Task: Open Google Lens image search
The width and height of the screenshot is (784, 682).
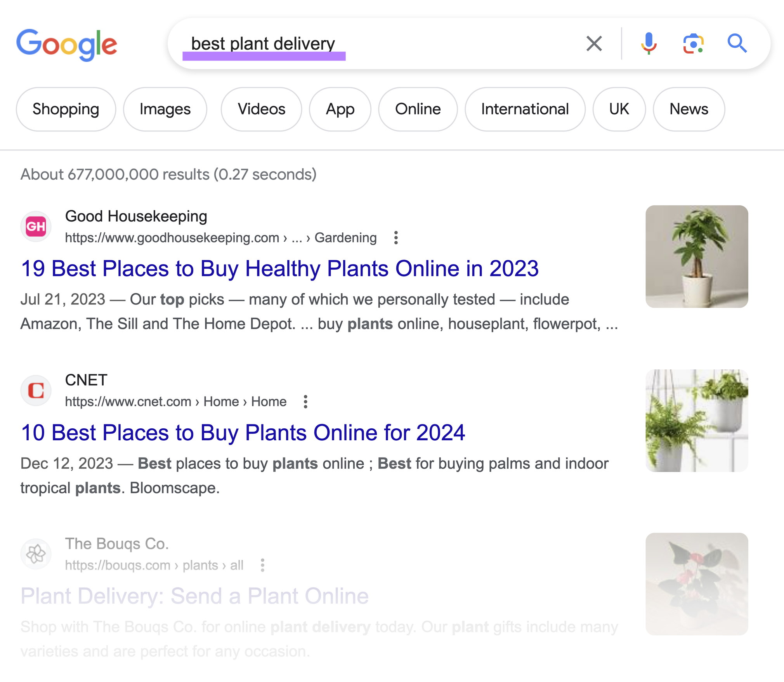Action: click(x=694, y=43)
